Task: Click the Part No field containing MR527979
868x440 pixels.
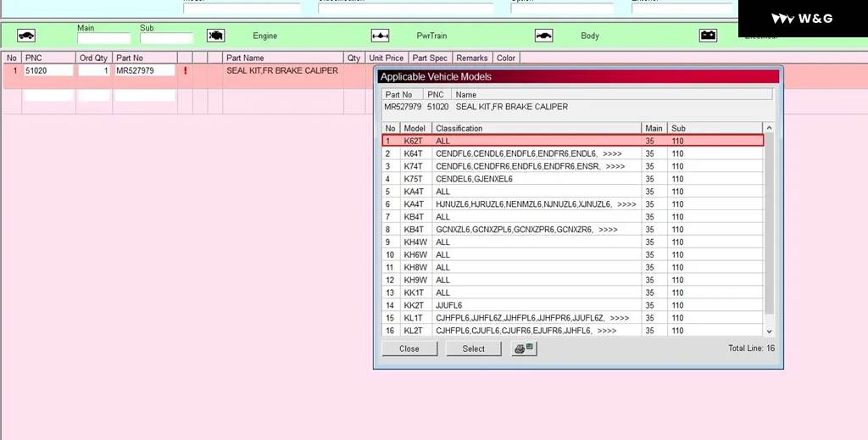Action: [144, 71]
